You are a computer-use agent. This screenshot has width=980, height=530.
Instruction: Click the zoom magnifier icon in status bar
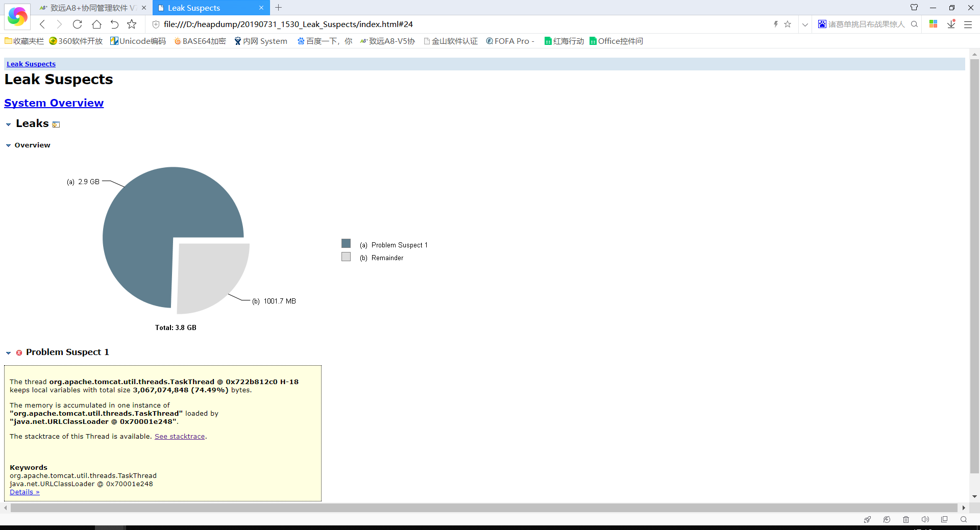point(964,519)
